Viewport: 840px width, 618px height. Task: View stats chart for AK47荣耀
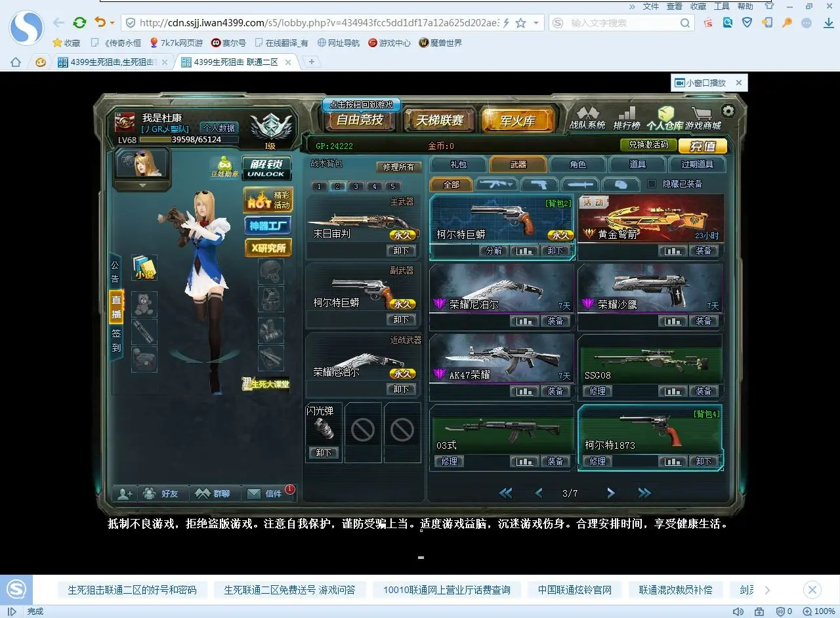524,391
